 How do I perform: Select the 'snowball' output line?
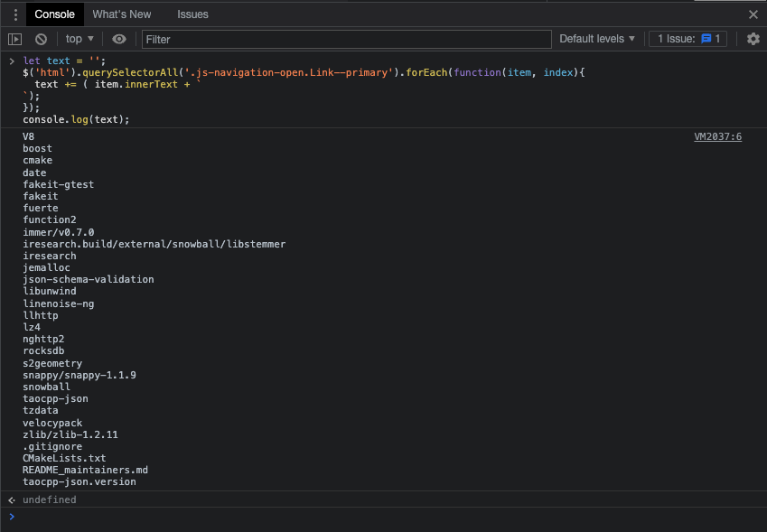coord(46,387)
